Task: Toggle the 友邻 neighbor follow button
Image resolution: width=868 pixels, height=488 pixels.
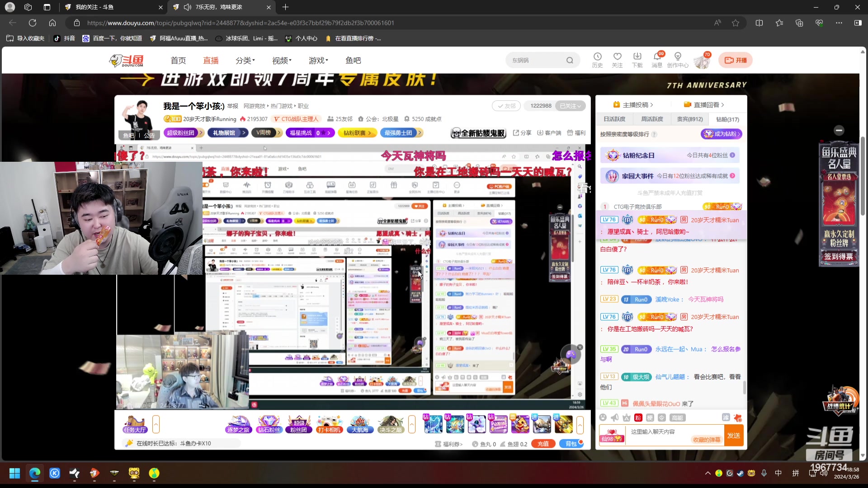Action: [x=506, y=106]
